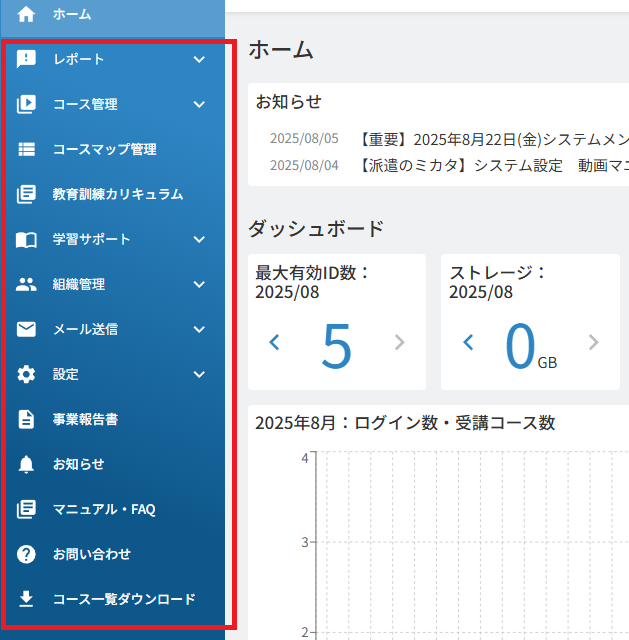This screenshot has width=629, height=640.
Task: Open the 2025/08/05 【重要】 system maintenance notice
Action: tap(494, 140)
